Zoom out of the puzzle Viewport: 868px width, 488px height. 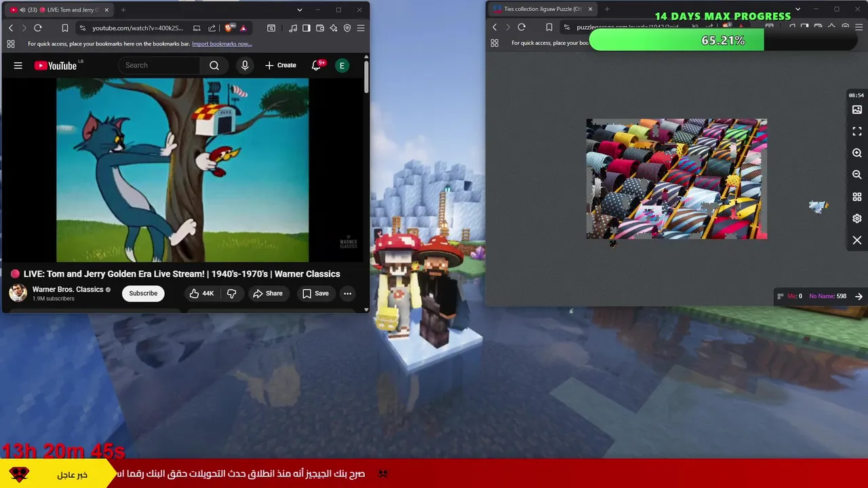point(857,175)
